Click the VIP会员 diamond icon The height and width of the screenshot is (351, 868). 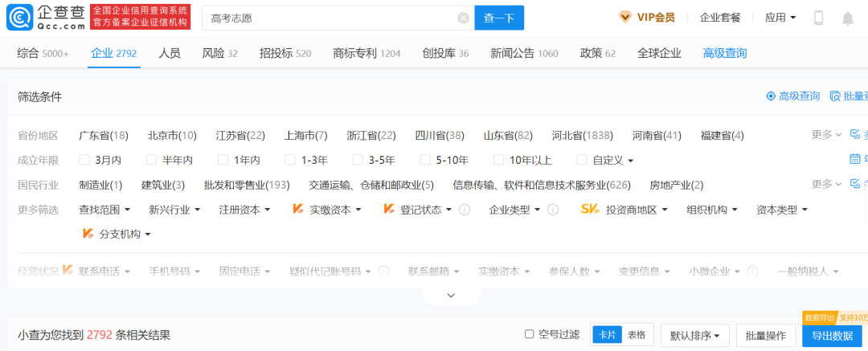click(x=625, y=17)
